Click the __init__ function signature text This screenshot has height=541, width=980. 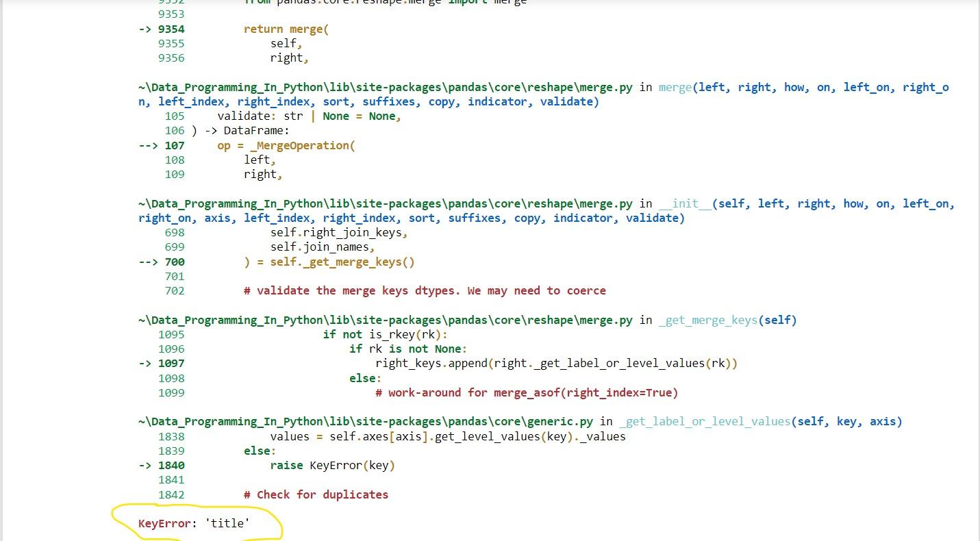tap(685, 203)
